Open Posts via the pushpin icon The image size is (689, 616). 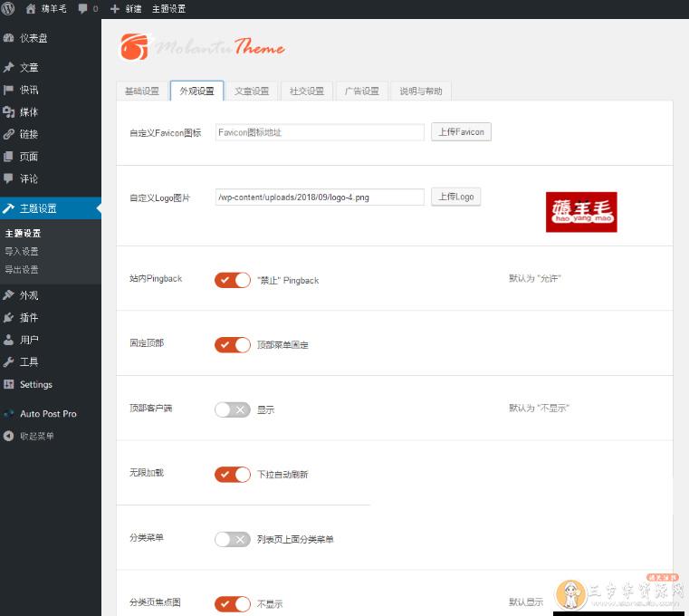9,67
